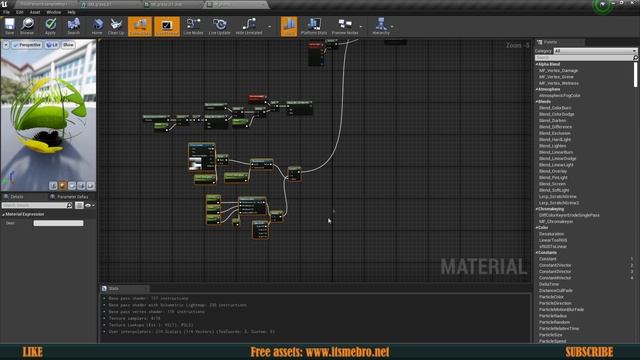The width and height of the screenshot is (640, 360).
Task: Open the Help menu
Action: point(71,12)
